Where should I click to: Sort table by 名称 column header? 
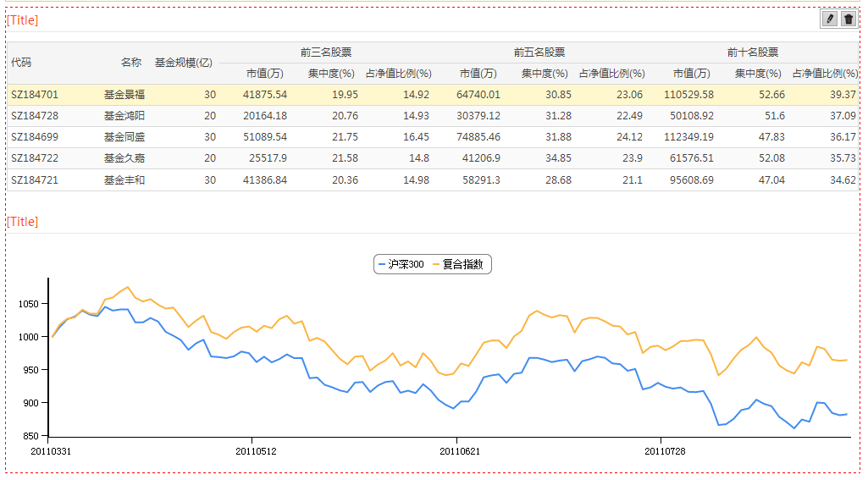(x=130, y=63)
